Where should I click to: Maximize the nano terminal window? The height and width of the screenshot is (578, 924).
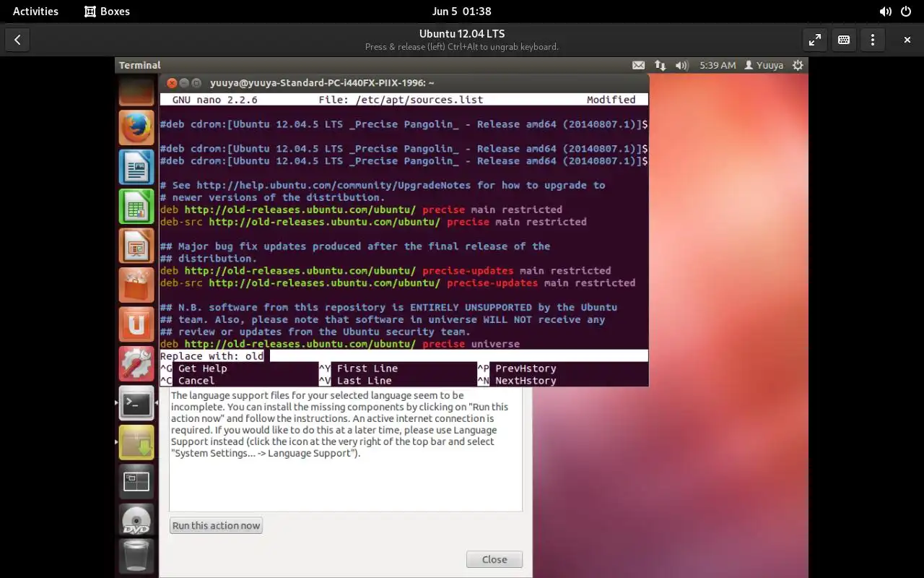pyautogui.click(x=196, y=83)
